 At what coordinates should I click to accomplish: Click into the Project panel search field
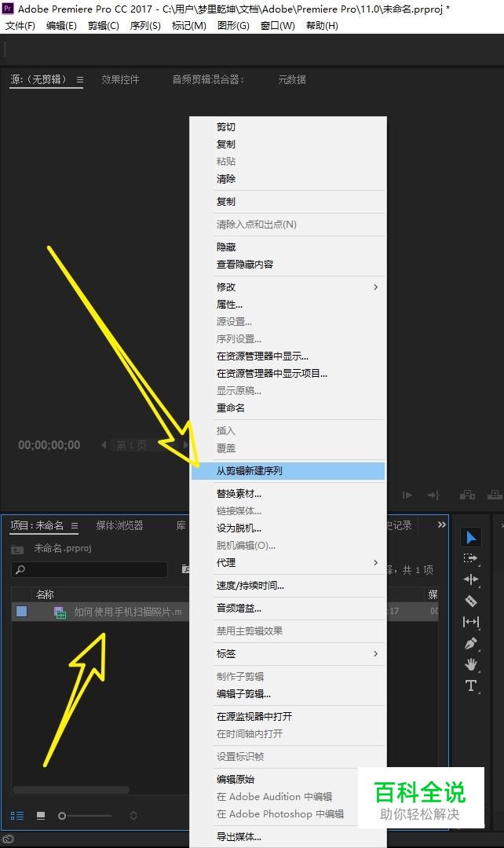tap(89, 569)
